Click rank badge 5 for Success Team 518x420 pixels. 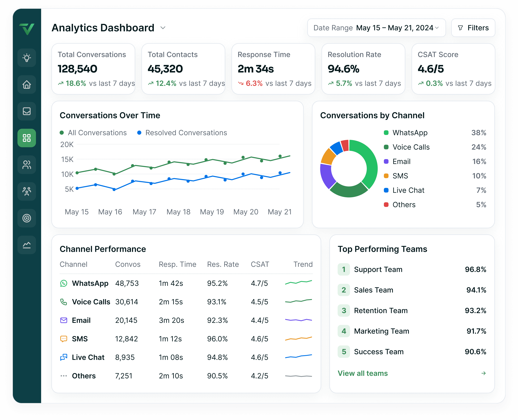[344, 352]
